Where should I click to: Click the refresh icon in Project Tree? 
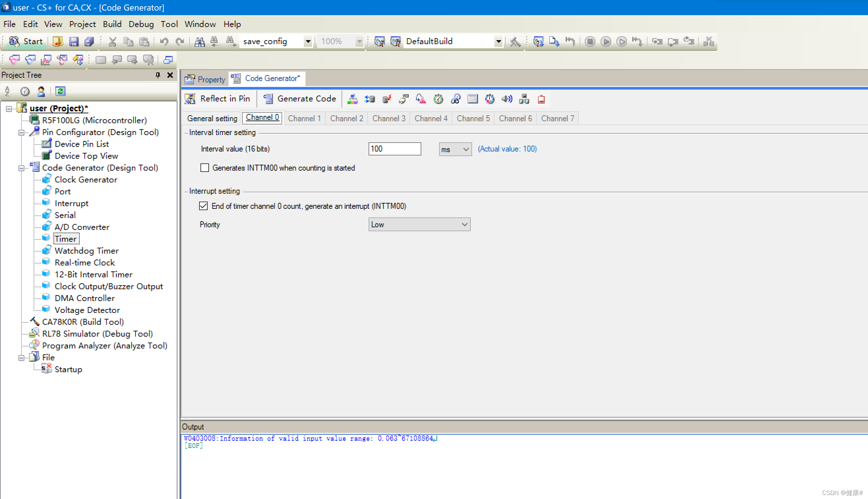point(60,91)
